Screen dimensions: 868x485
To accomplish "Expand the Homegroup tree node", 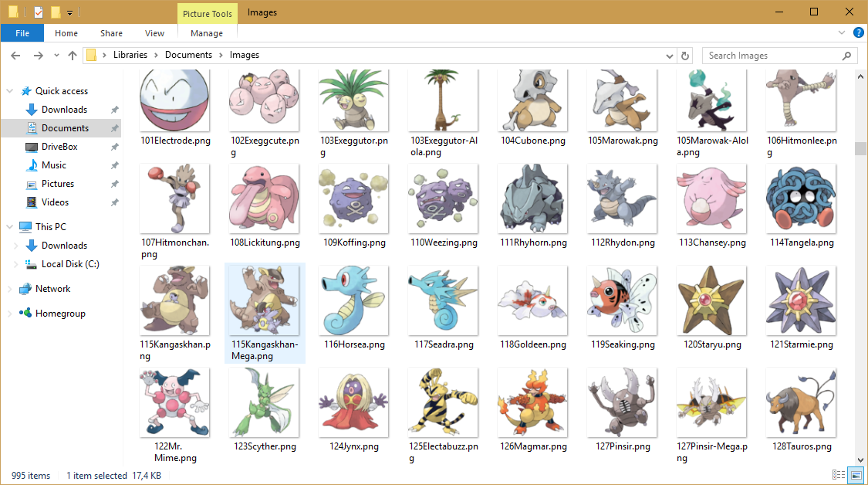I will (x=10, y=314).
